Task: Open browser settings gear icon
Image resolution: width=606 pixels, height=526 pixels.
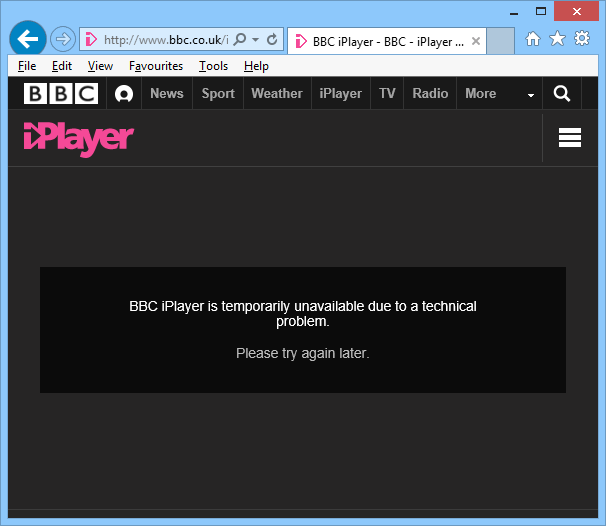Action: (x=582, y=39)
